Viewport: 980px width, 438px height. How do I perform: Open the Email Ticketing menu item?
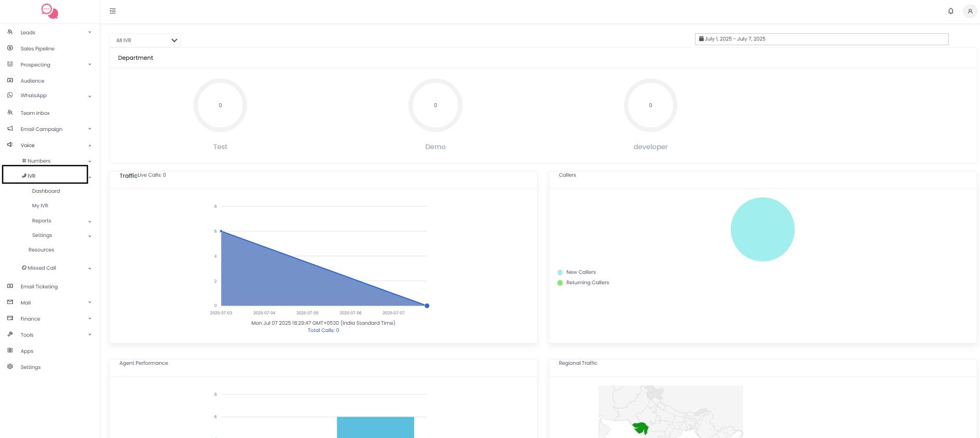[39, 287]
